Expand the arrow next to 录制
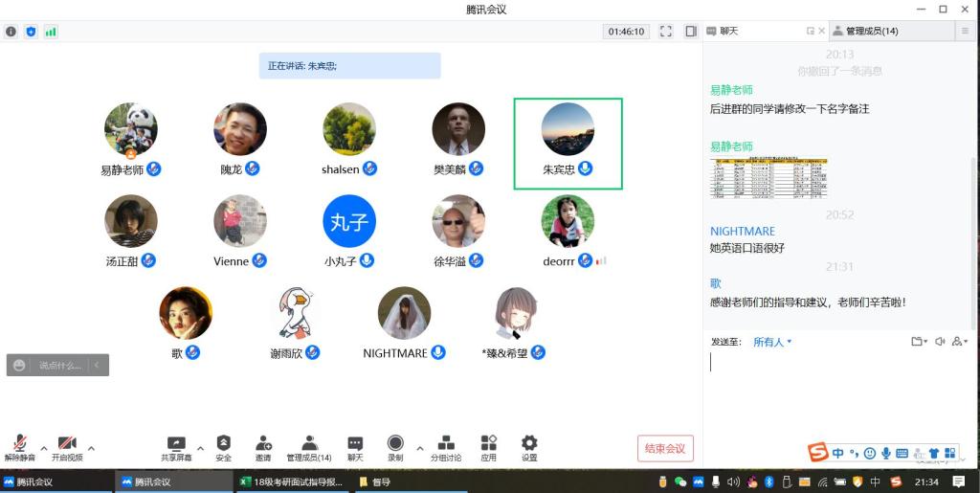Screen dimensions: 980x493 [x=419, y=448]
